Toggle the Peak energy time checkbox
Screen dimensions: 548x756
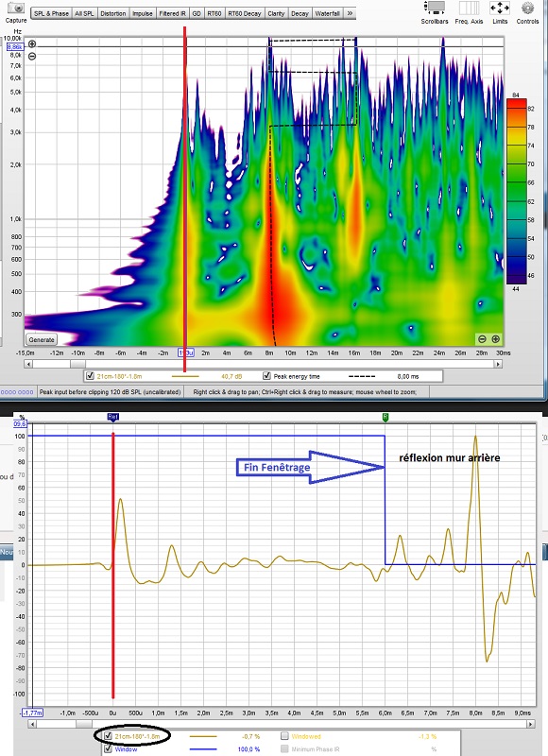coord(266,376)
